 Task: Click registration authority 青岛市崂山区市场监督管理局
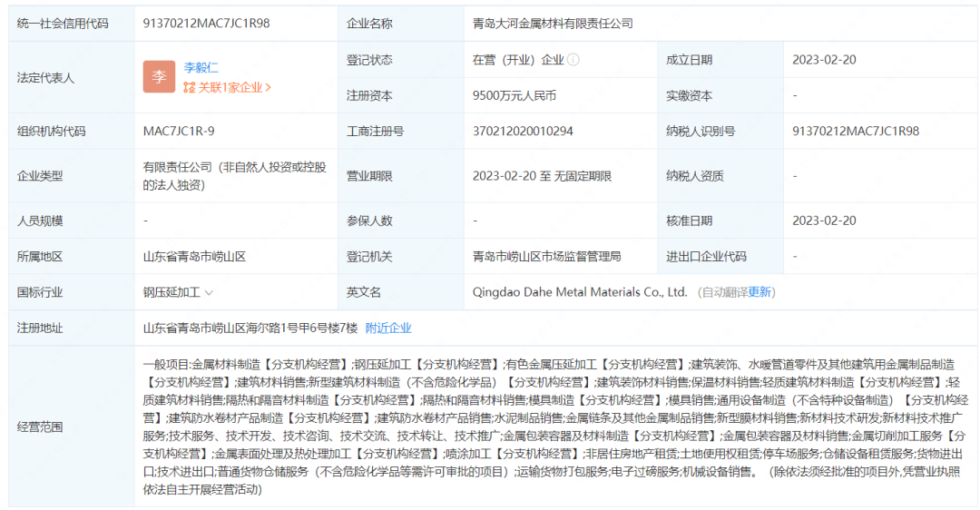click(547, 256)
